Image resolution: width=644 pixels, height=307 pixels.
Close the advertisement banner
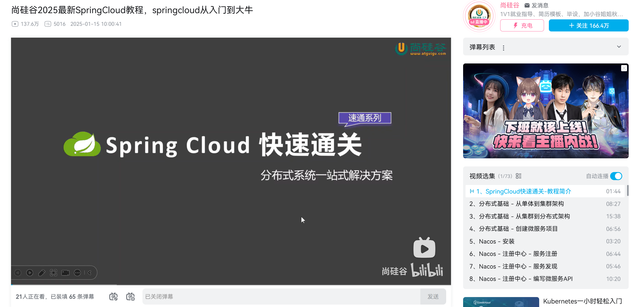point(624,68)
